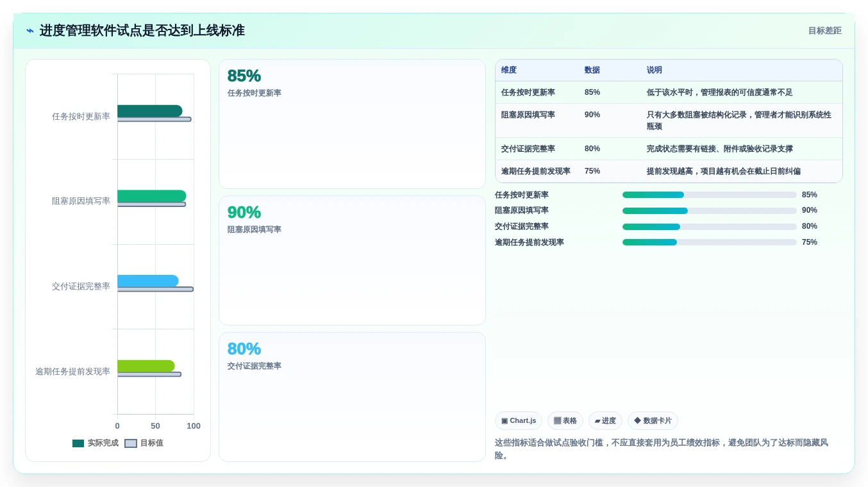Click the 说明 column header

(655, 70)
